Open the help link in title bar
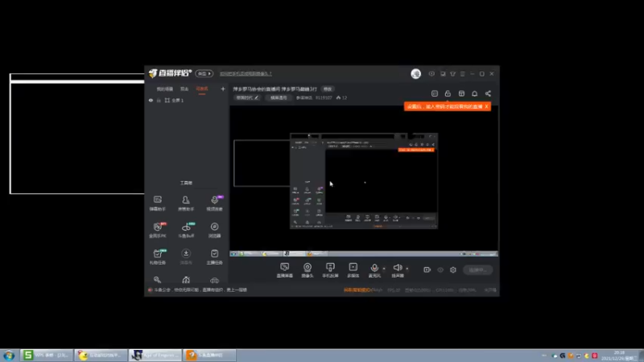 pos(246,74)
